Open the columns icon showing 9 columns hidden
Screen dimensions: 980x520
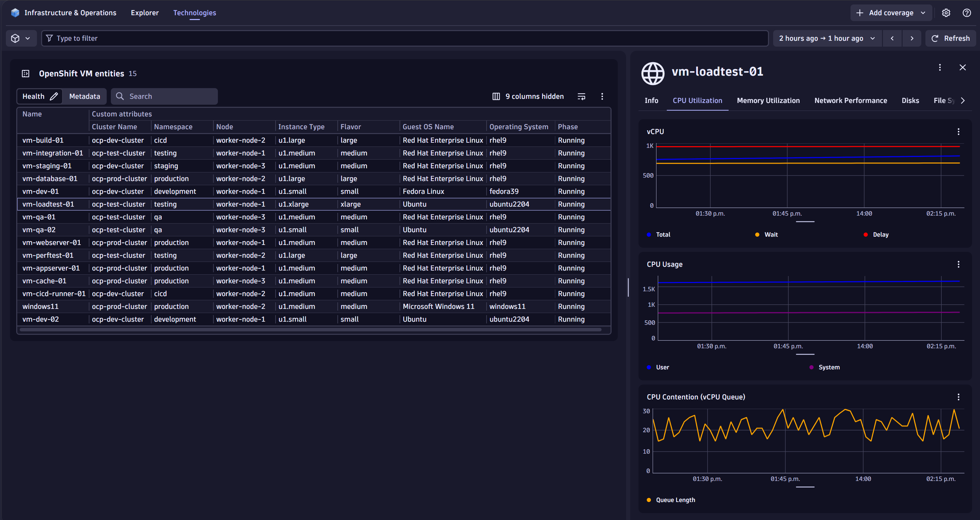tap(496, 96)
